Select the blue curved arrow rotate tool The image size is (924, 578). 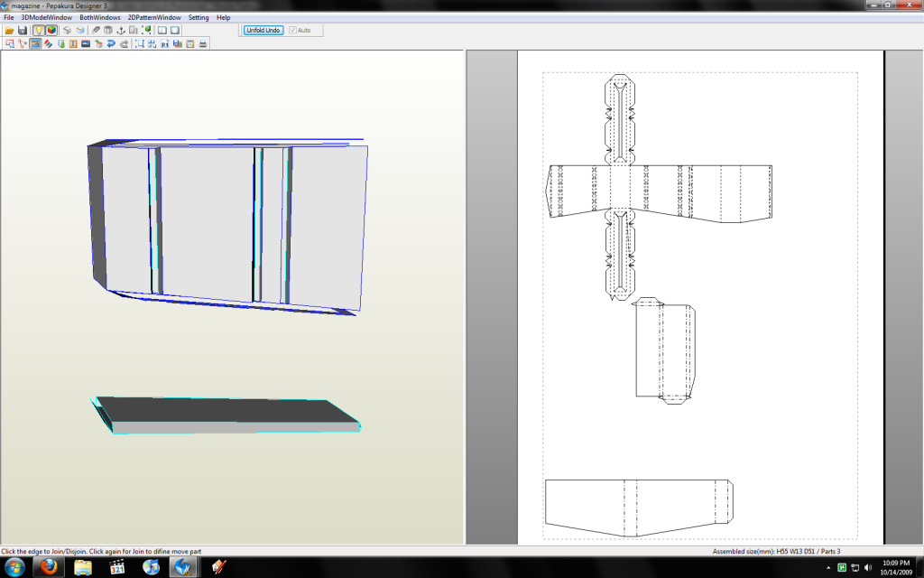pyautogui.click(x=111, y=42)
